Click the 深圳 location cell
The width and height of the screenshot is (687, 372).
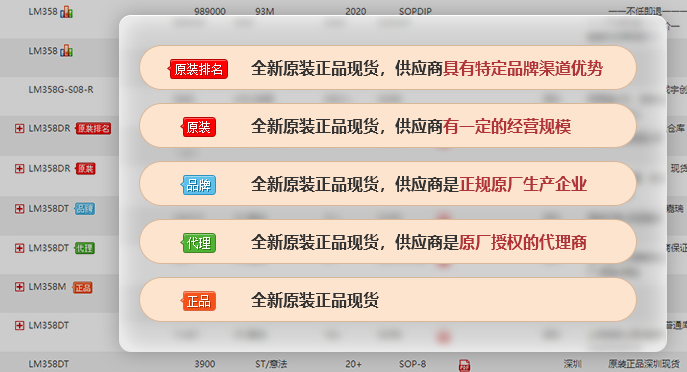click(x=573, y=364)
